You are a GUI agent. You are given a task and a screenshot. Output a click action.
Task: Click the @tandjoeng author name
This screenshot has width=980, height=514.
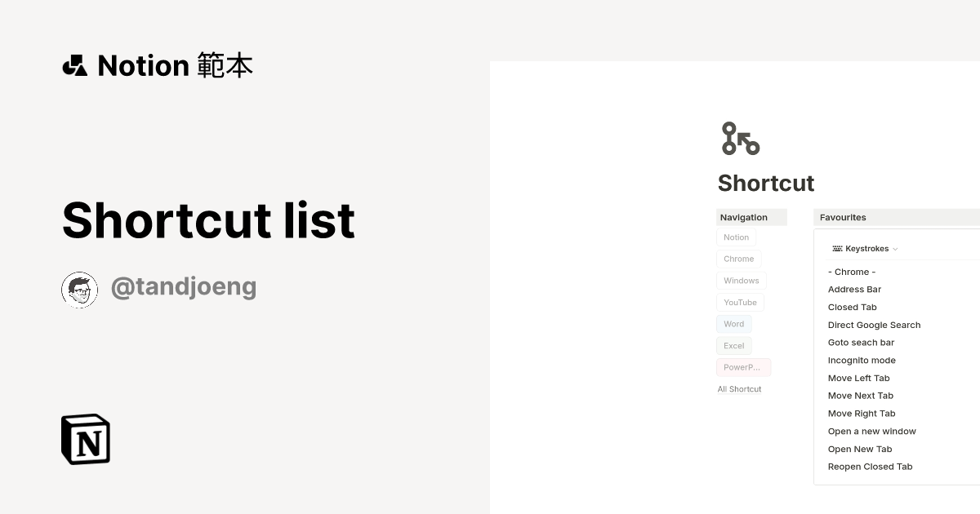(184, 286)
